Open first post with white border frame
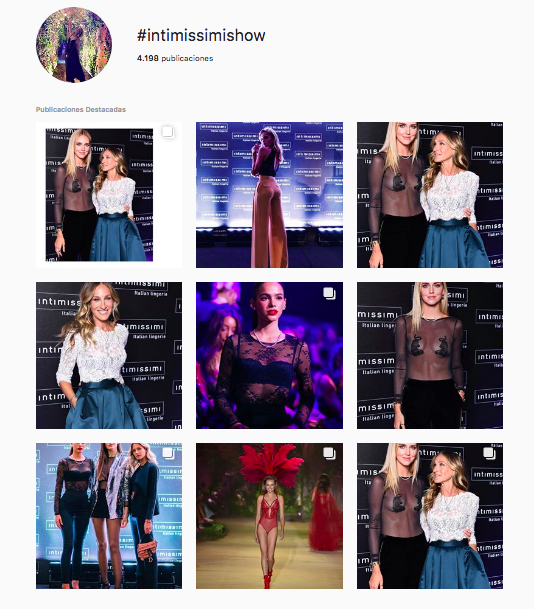The width and height of the screenshot is (534, 609). tap(109, 195)
